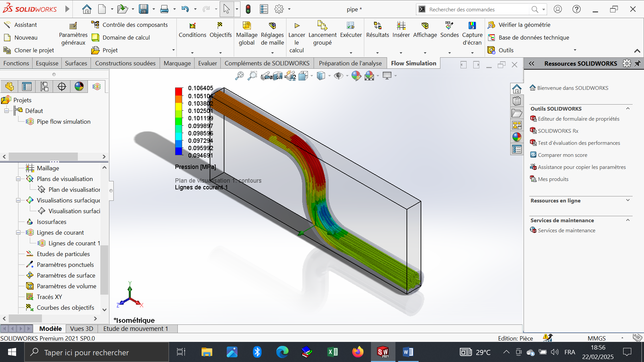
Task: Open Comparer mon score link
Action: [562, 155]
